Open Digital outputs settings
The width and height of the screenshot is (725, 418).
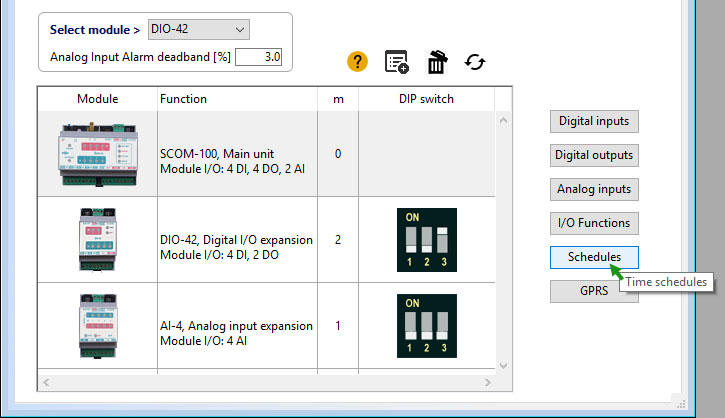click(594, 155)
